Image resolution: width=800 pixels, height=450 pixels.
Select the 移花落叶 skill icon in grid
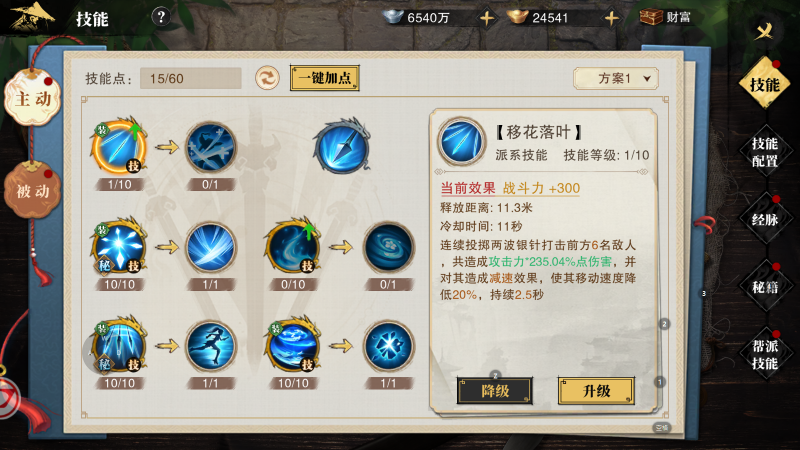click(x=119, y=147)
